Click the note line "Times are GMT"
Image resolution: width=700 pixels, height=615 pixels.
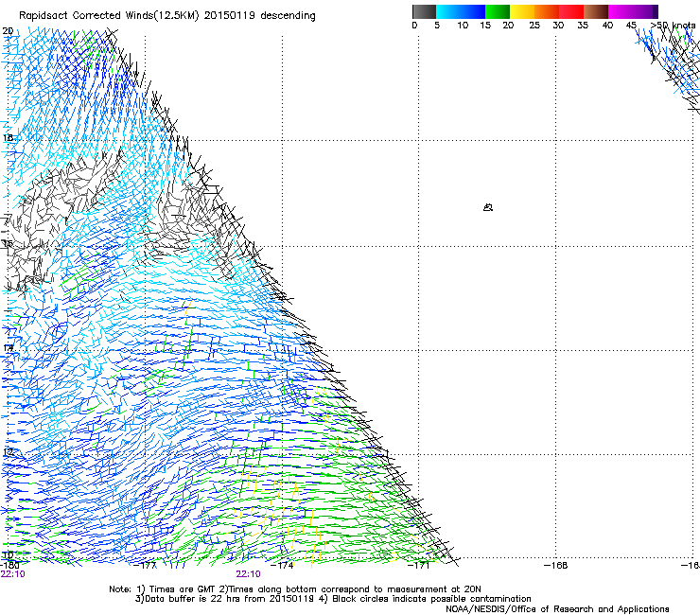point(183,589)
